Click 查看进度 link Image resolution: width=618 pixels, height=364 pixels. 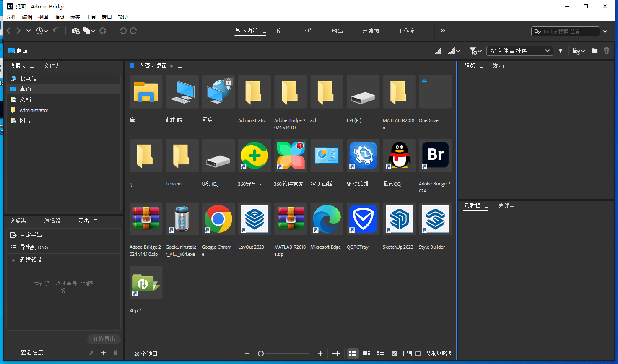pyautogui.click(x=32, y=352)
